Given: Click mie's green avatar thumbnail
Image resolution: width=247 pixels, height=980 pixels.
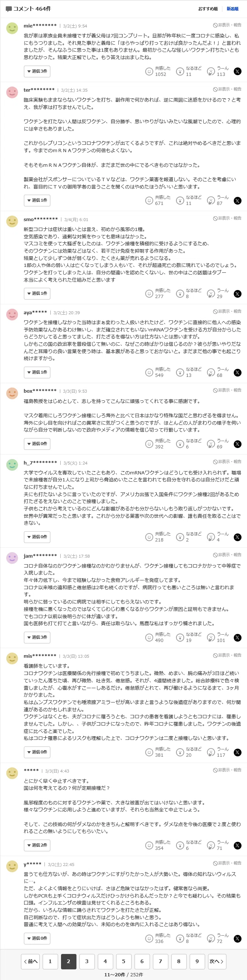Looking at the screenshot, I should click(x=12, y=28).
